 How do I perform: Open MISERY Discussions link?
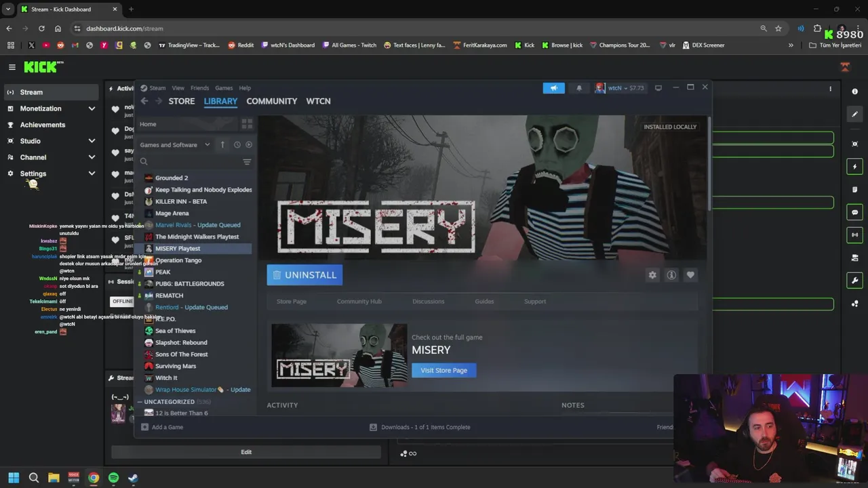tap(429, 302)
